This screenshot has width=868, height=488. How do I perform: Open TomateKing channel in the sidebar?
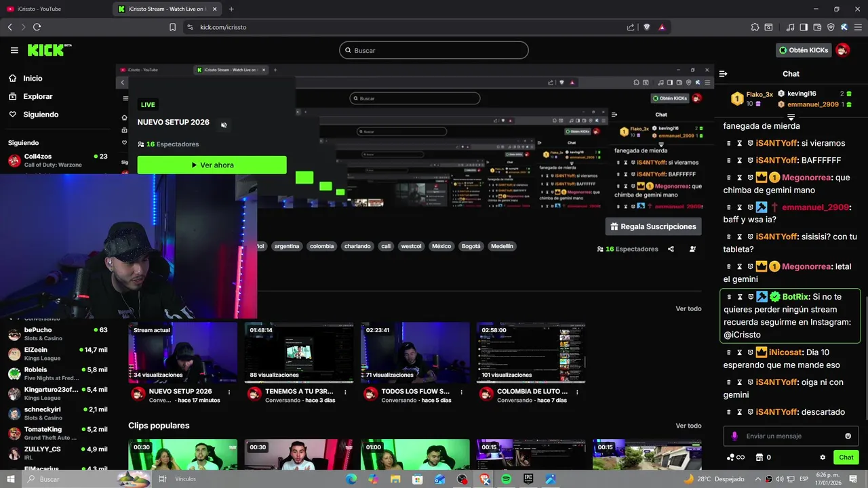[58, 433]
